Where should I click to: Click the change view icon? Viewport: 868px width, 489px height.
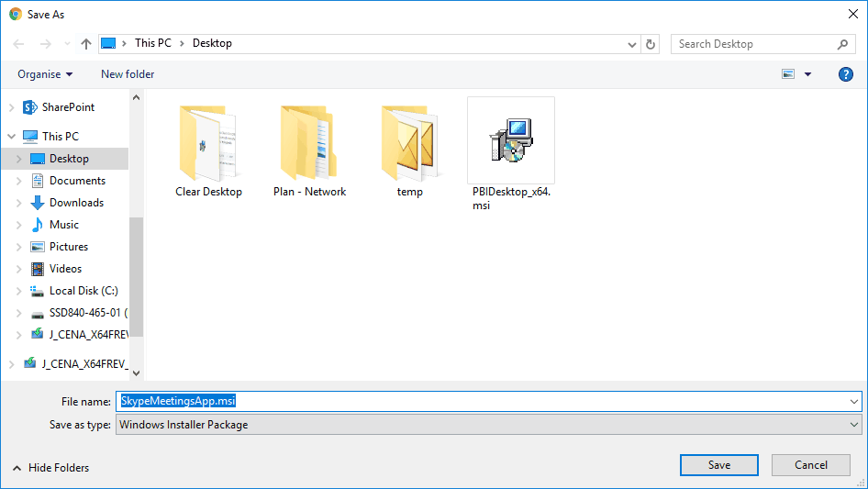788,74
